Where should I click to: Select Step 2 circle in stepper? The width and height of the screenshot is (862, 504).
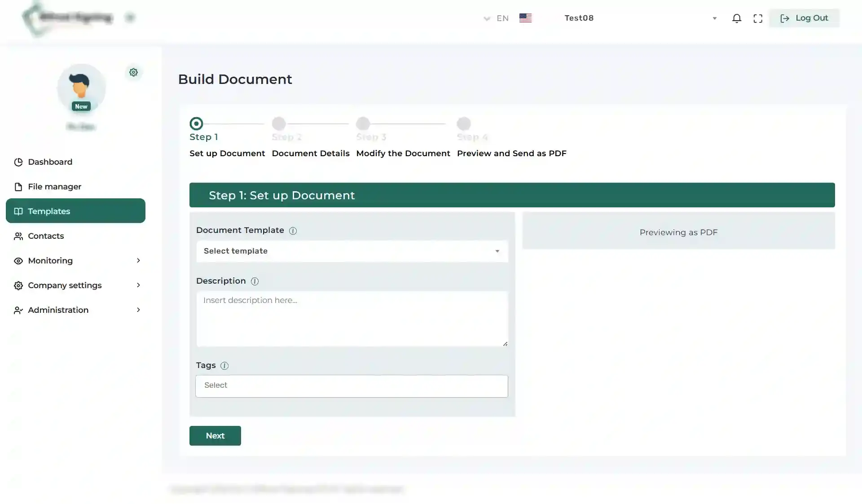[279, 123]
